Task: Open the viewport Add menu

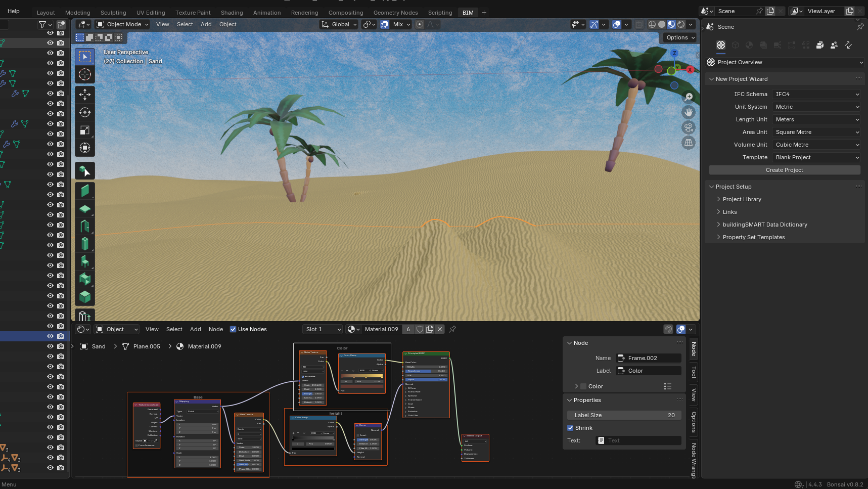Action: pyautogui.click(x=206, y=24)
